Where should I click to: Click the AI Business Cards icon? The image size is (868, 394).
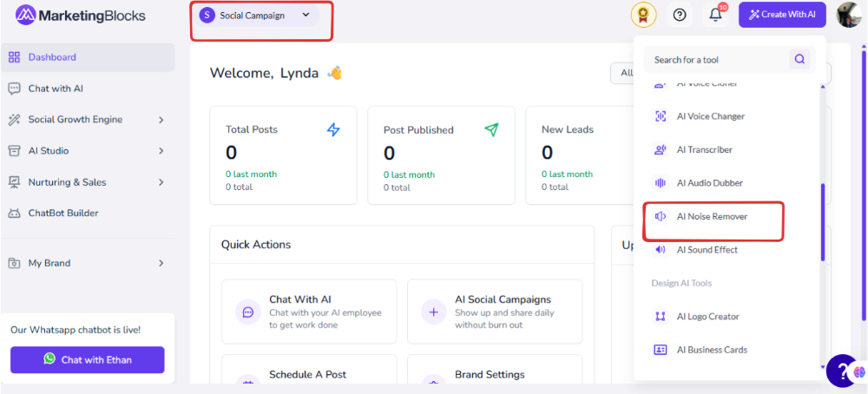tap(661, 350)
